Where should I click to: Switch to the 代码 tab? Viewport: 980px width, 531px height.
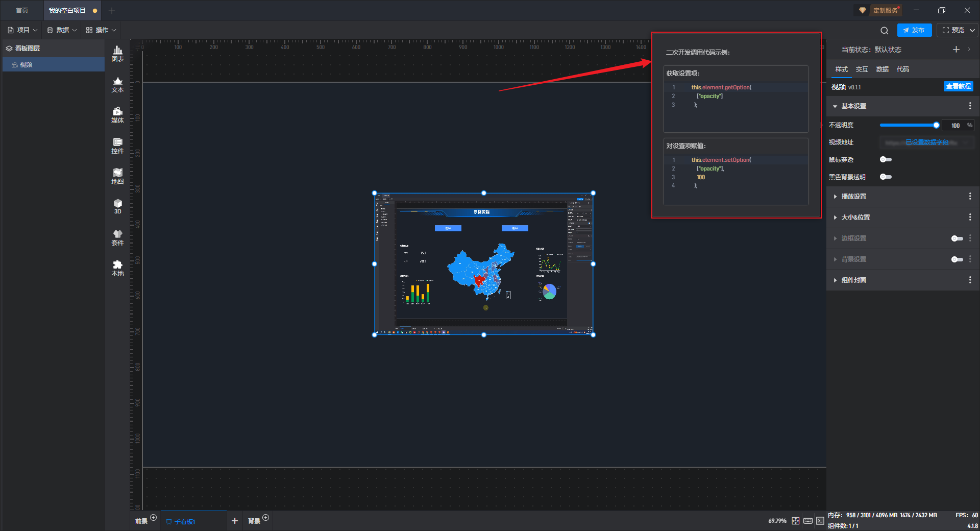point(902,69)
